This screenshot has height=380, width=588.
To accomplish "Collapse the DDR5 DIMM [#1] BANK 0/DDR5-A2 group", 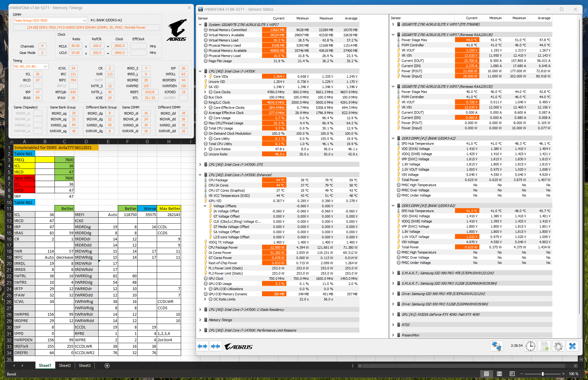I will pos(393,138).
